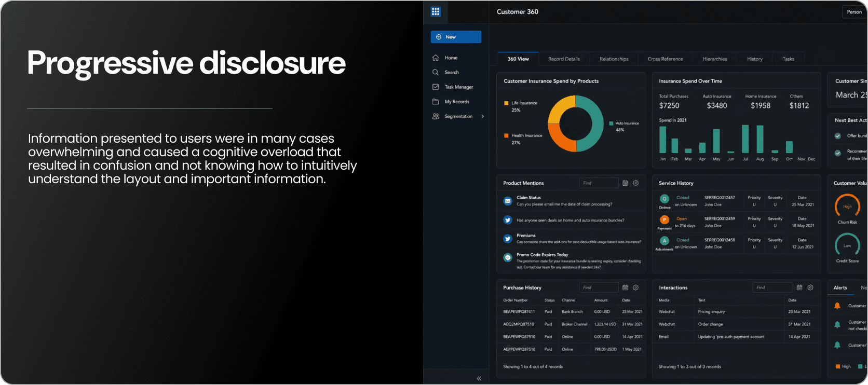
Task: Open the app launcher grid icon
Action: (436, 11)
